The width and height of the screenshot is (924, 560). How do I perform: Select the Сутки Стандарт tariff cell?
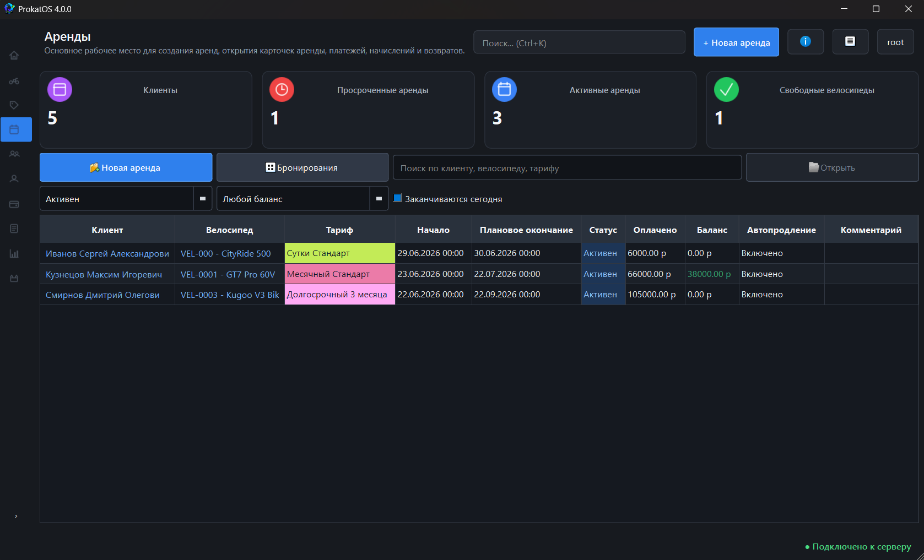point(339,253)
